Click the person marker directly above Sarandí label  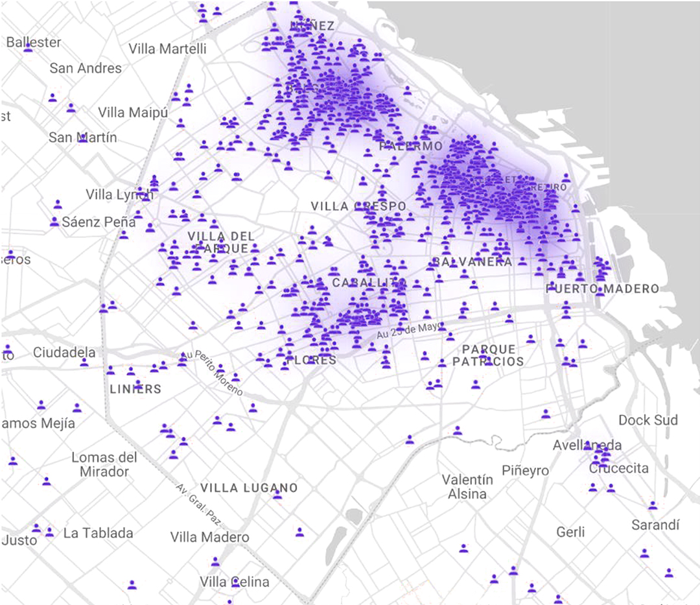click(x=653, y=505)
